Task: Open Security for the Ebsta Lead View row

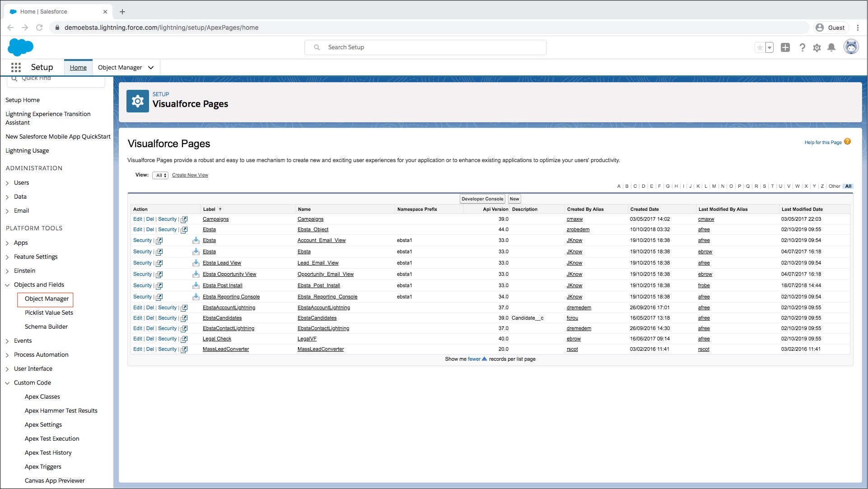Action: (x=142, y=263)
